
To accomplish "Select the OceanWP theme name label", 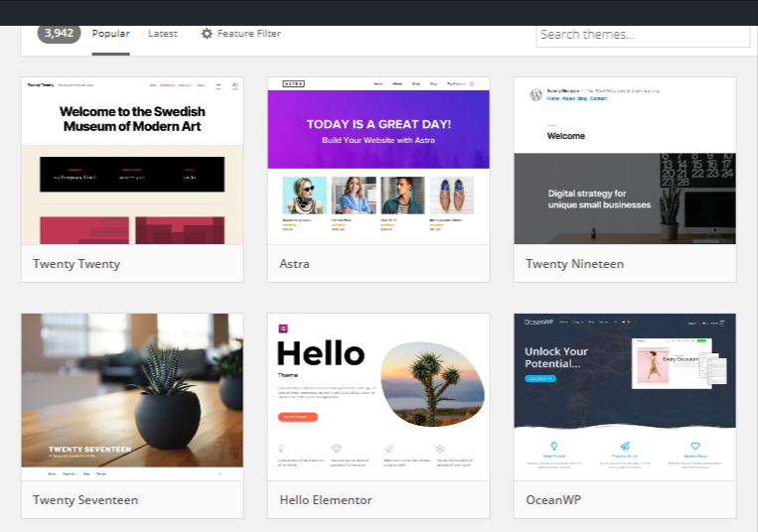I will (x=553, y=500).
